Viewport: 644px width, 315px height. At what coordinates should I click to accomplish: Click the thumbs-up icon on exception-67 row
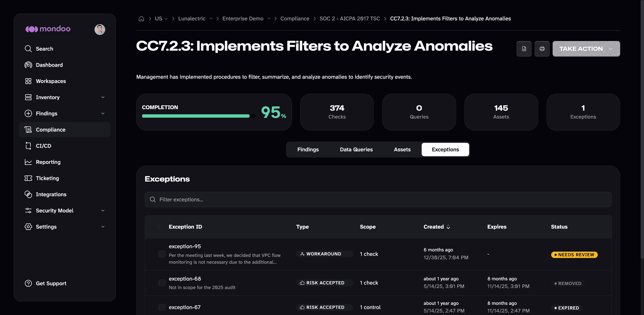tap(302, 307)
